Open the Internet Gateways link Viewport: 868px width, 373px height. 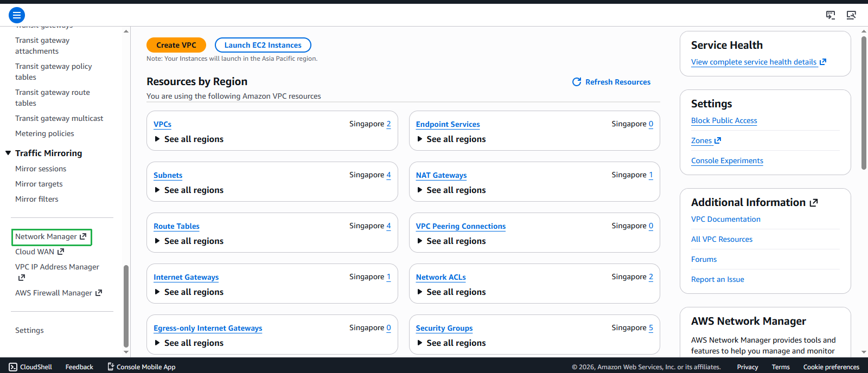click(x=186, y=277)
